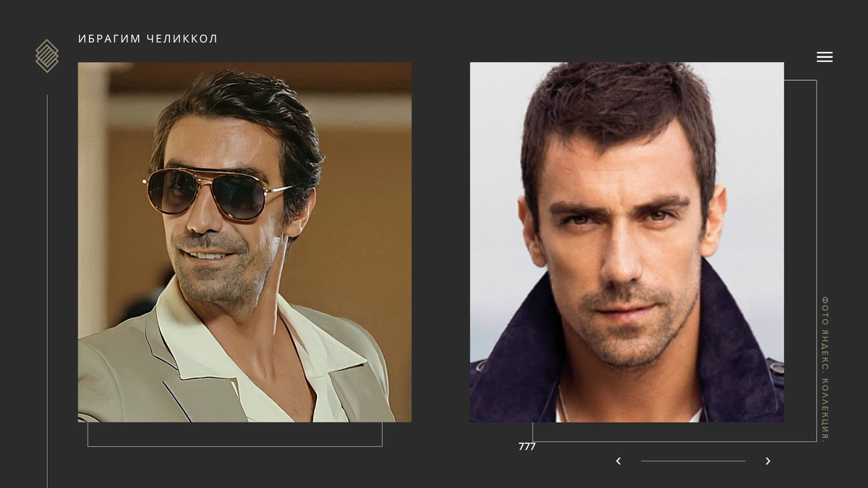
Task: Go to the next slide arrow
Action: click(x=767, y=461)
